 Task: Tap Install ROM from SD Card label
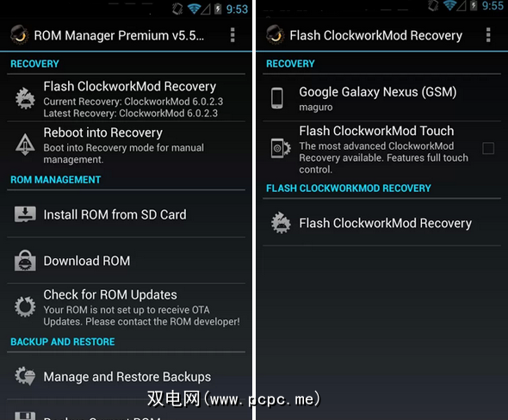[x=115, y=214]
